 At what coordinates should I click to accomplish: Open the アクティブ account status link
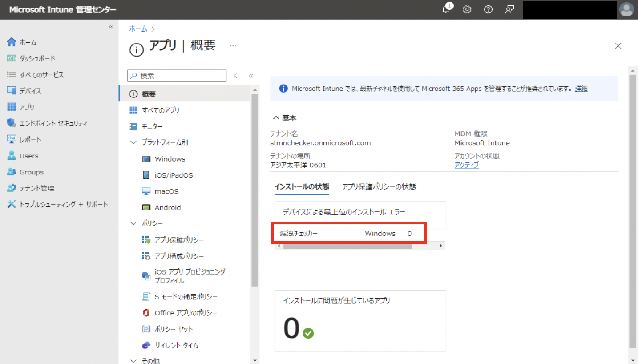coord(467,165)
